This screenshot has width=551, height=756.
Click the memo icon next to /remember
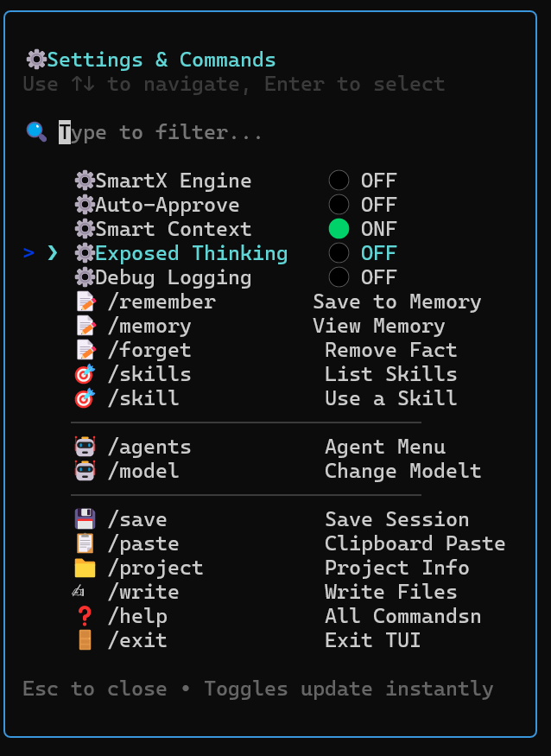click(84, 302)
